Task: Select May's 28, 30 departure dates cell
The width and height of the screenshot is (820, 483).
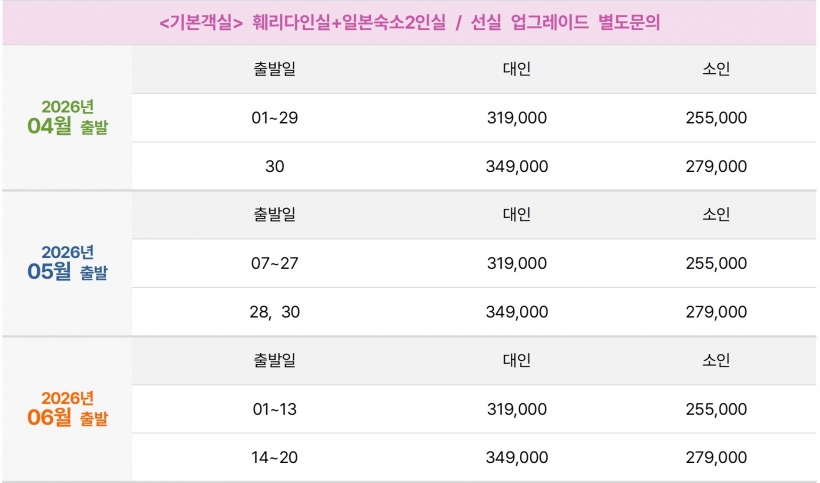Action: coord(275,312)
